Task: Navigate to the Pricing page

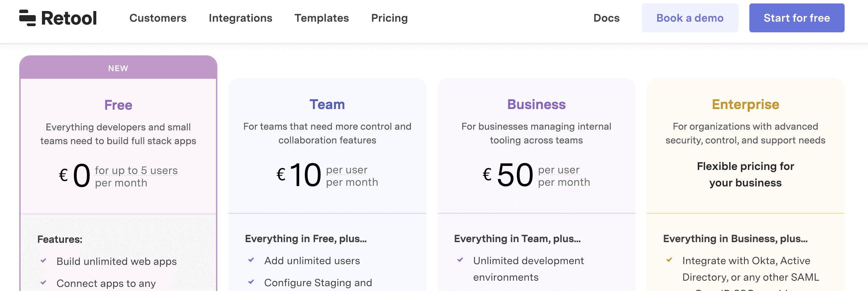Action: click(389, 18)
